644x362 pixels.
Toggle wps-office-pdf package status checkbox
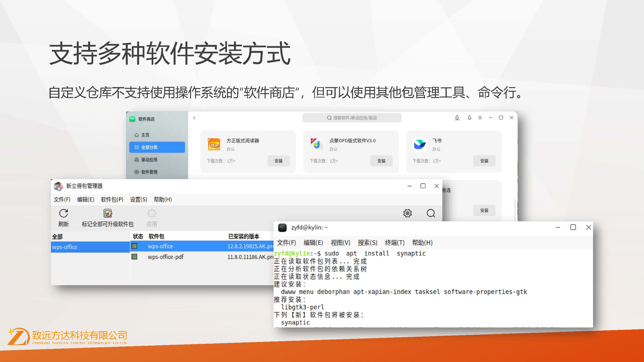click(134, 257)
